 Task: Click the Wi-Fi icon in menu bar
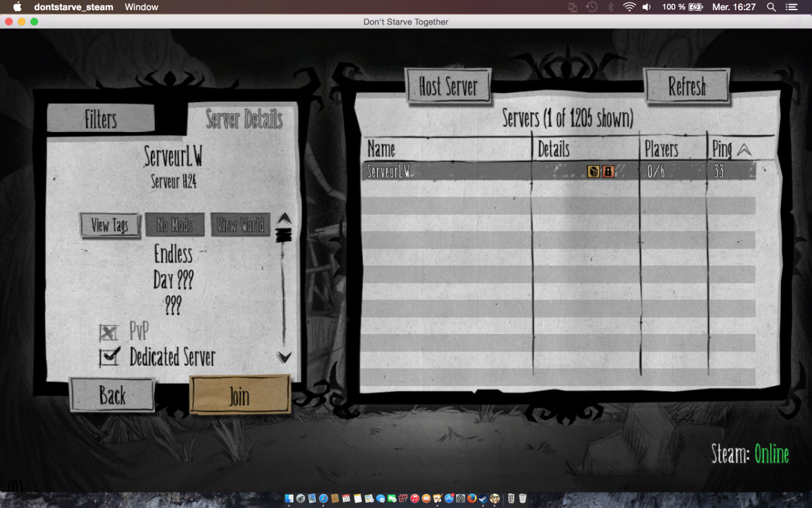(629, 7)
